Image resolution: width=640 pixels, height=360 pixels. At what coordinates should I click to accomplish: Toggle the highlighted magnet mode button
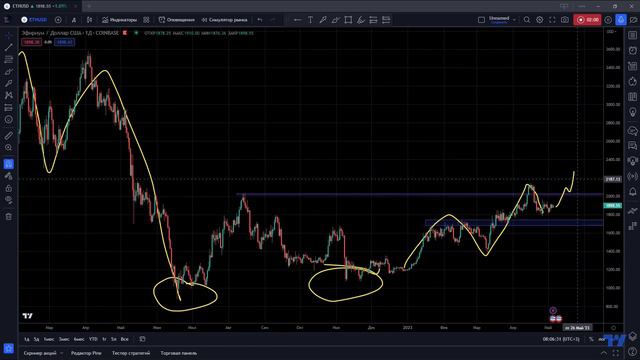(x=9, y=164)
